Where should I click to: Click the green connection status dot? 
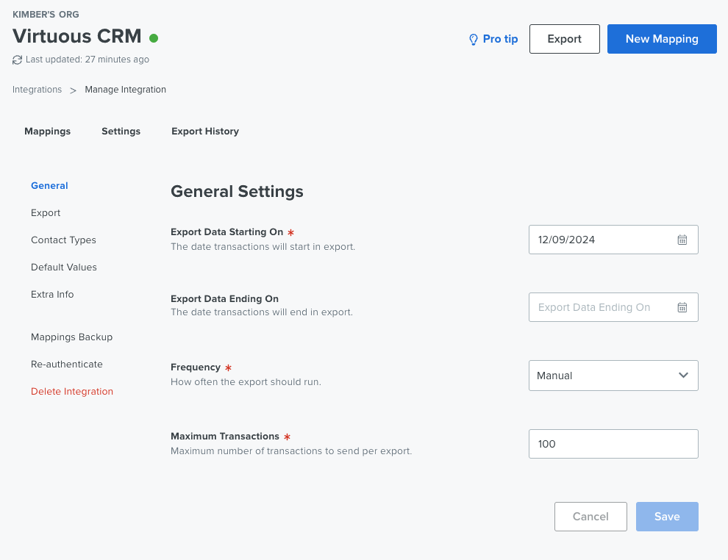154,38
